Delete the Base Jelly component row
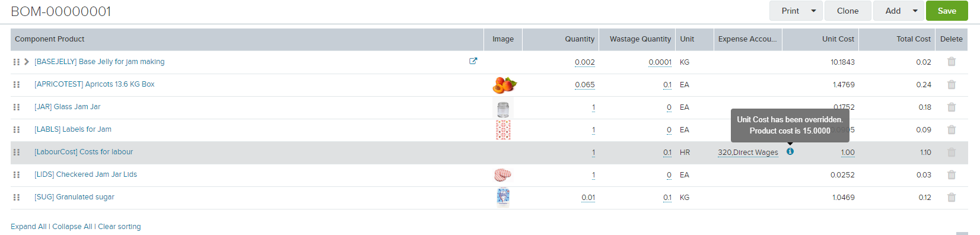Image resolution: width=980 pixels, height=235 pixels. click(x=952, y=62)
